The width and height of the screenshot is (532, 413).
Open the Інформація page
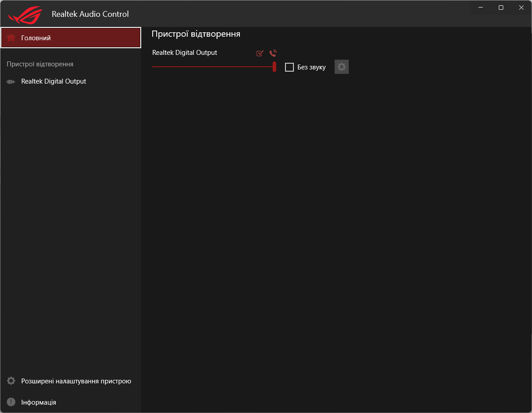coord(71,402)
